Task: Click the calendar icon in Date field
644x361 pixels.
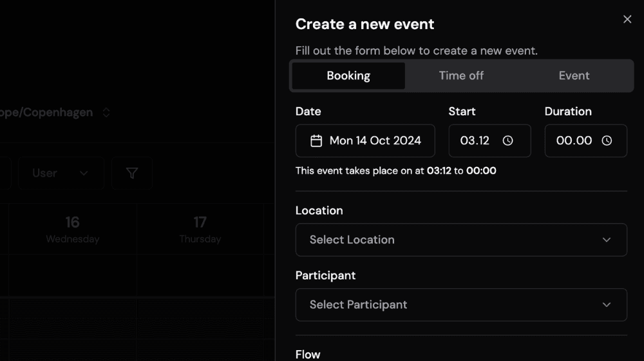Action: tap(316, 141)
